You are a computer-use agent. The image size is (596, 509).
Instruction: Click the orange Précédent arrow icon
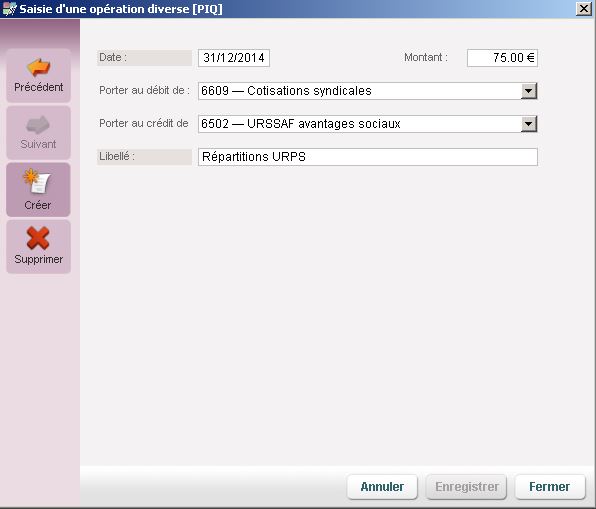[x=38, y=67]
